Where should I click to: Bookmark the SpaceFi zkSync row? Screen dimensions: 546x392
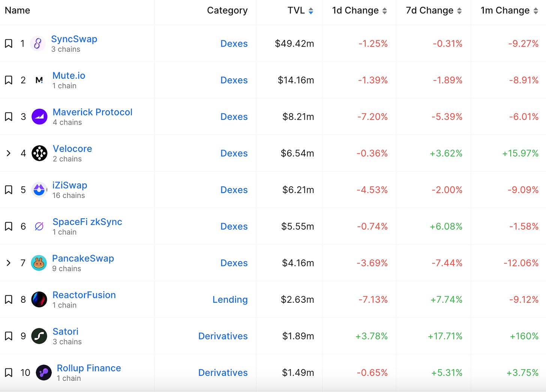click(x=9, y=226)
